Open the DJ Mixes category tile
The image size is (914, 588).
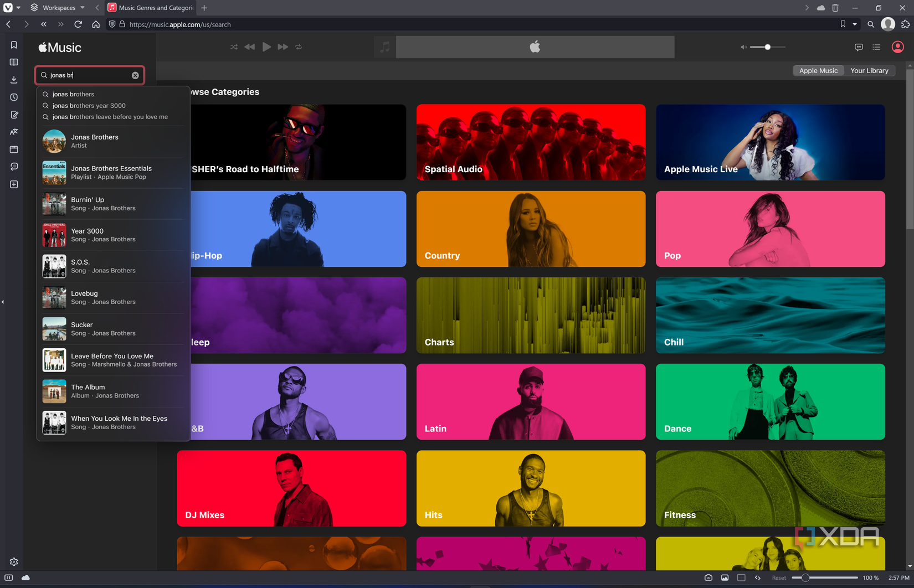click(291, 488)
